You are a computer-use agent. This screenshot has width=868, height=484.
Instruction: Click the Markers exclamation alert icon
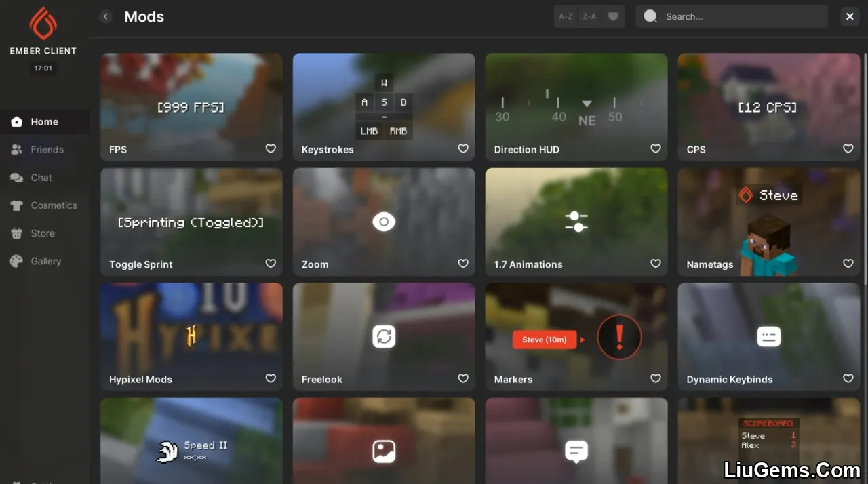(x=619, y=337)
